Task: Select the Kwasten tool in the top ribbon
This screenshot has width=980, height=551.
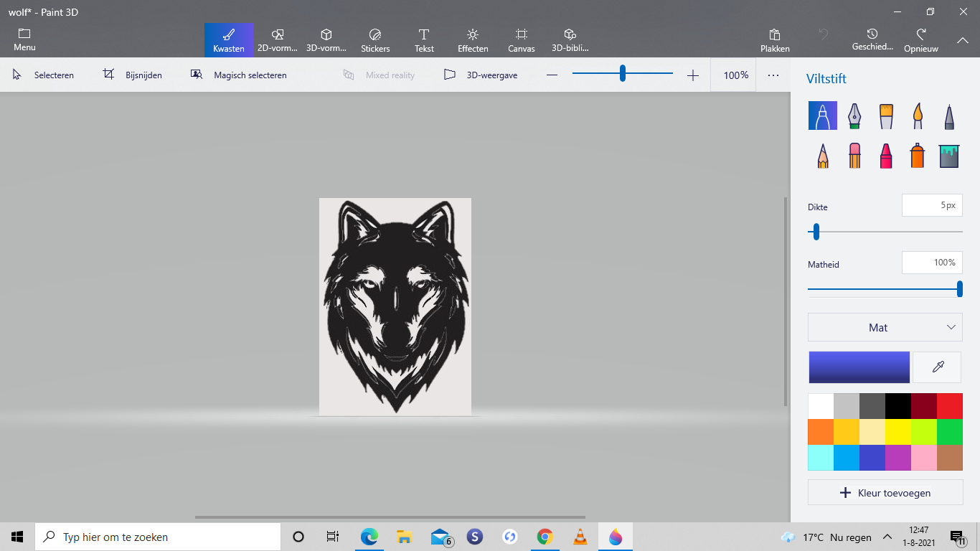Action: coord(228,39)
